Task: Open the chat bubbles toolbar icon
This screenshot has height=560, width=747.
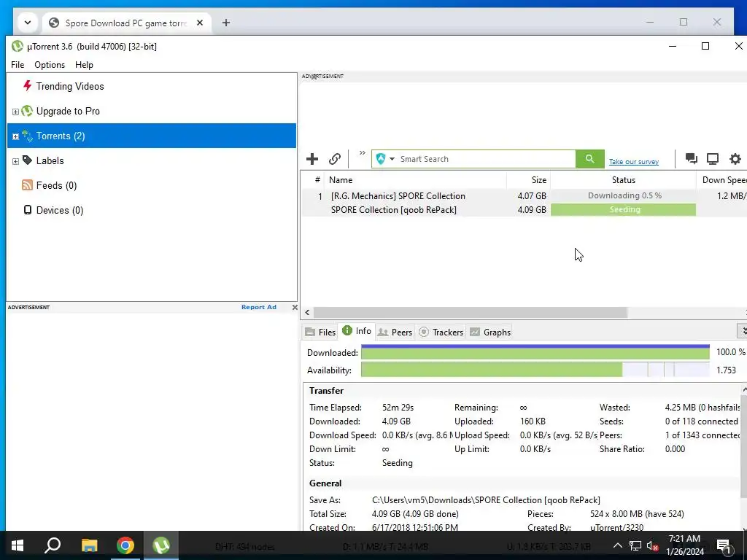Action: [x=692, y=158]
